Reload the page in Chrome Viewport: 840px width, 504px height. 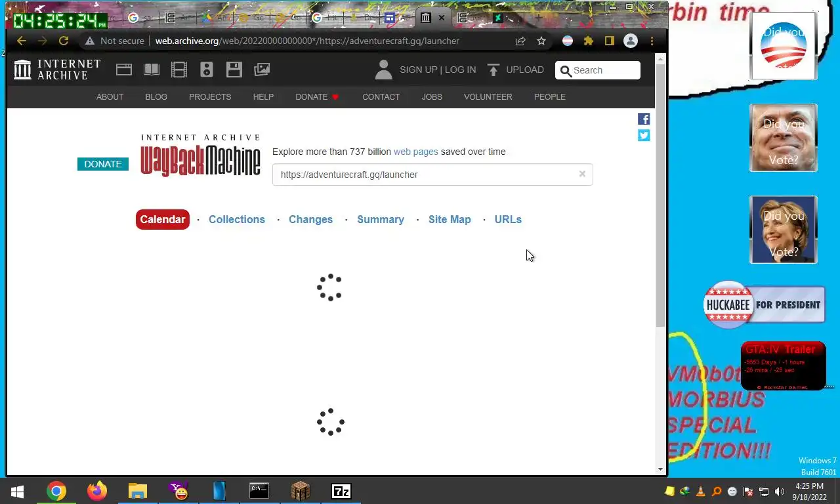click(64, 41)
